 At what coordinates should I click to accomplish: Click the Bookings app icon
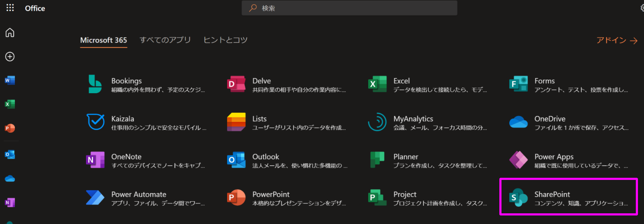click(95, 84)
